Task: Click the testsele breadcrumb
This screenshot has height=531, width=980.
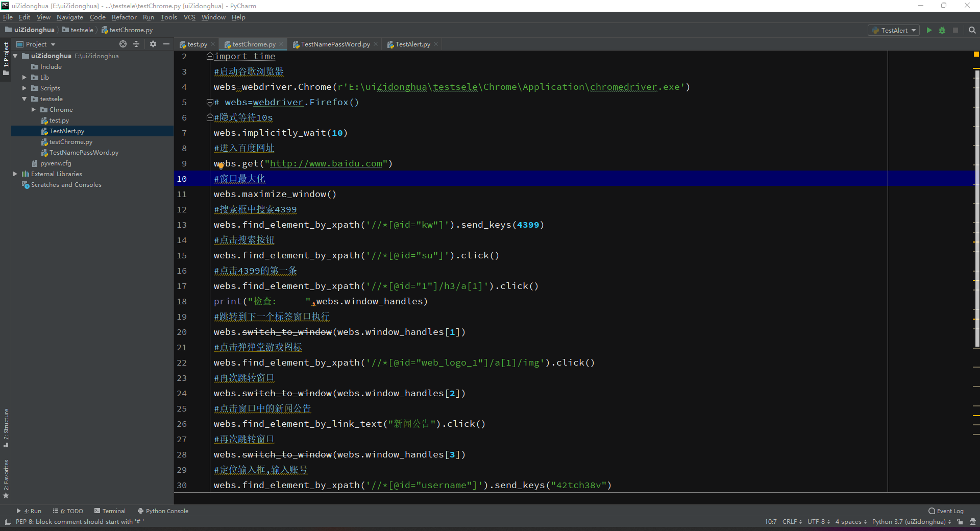Action: [78, 30]
